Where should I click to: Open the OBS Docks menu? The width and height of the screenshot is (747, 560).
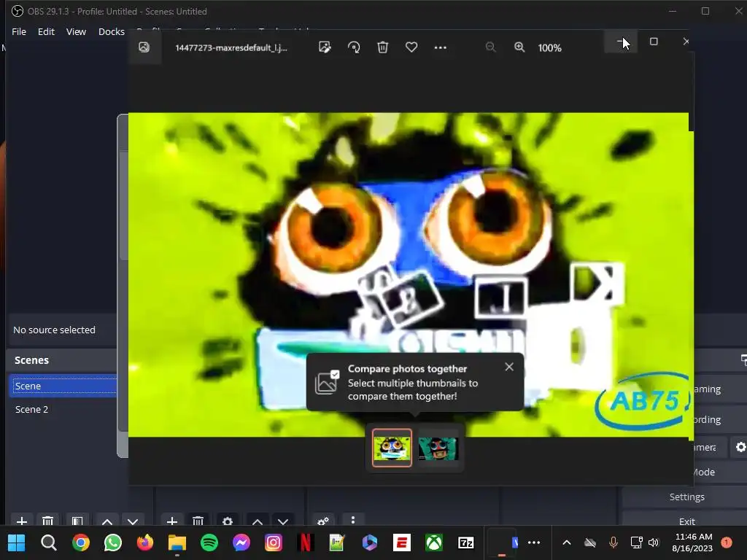coord(112,31)
